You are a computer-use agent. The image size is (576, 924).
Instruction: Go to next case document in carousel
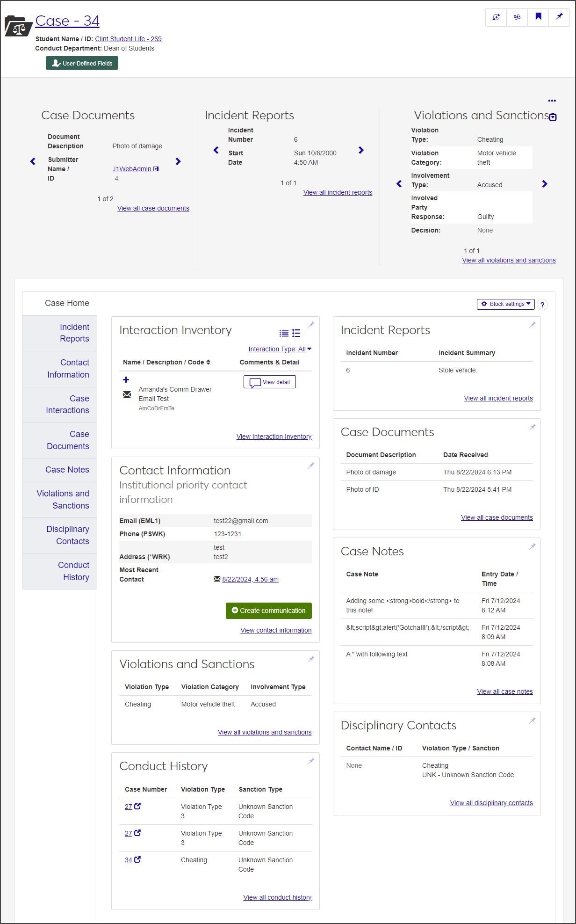click(x=178, y=161)
